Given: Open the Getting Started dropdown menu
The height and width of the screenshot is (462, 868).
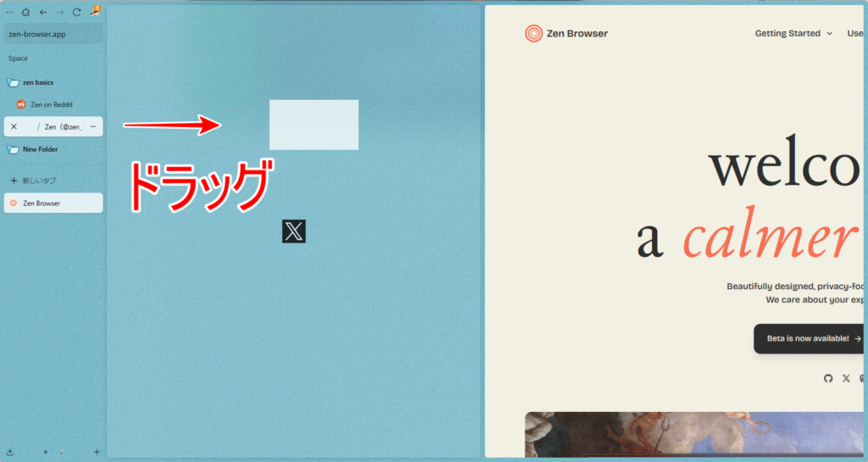Looking at the screenshot, I should 793,33.
